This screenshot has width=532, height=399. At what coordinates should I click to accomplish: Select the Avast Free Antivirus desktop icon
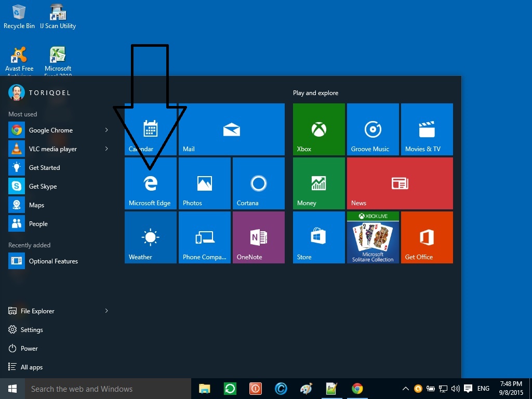tap(19, 61)
